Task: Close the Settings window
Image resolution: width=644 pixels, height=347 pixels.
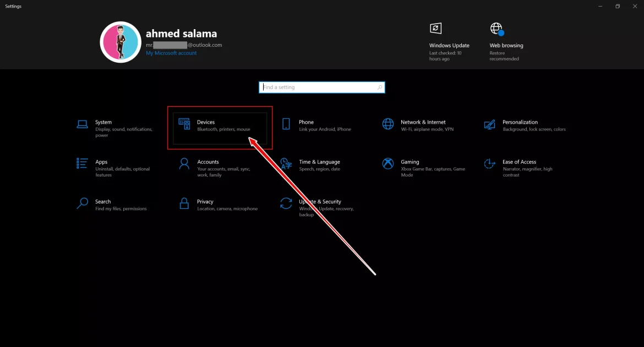Action: point(635,6)
